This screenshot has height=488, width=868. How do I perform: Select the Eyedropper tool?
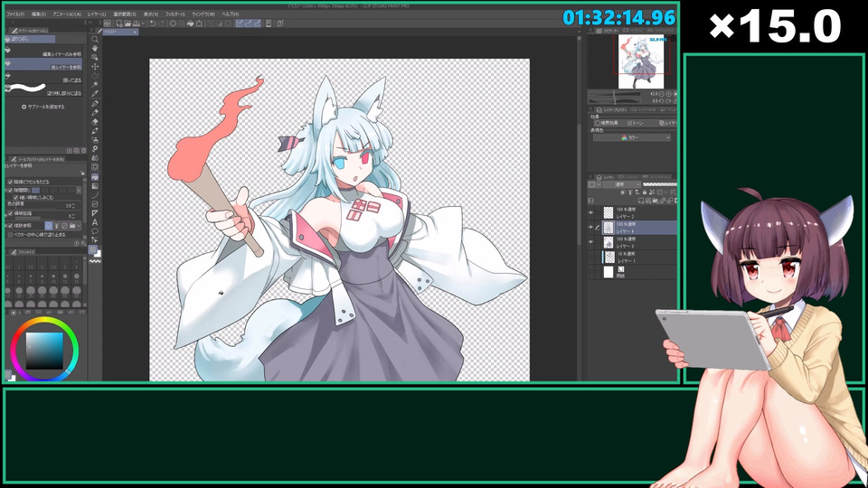click(95, 93)
